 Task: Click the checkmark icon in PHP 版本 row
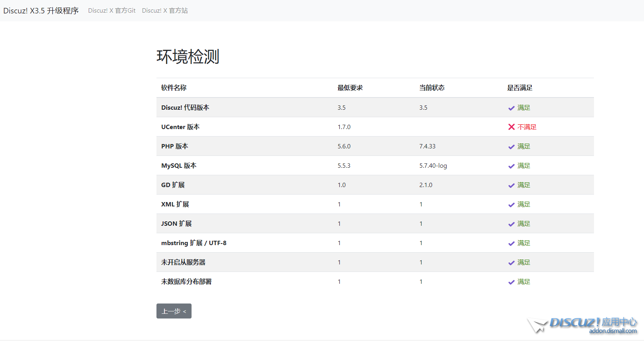click(x=511, y=146)
